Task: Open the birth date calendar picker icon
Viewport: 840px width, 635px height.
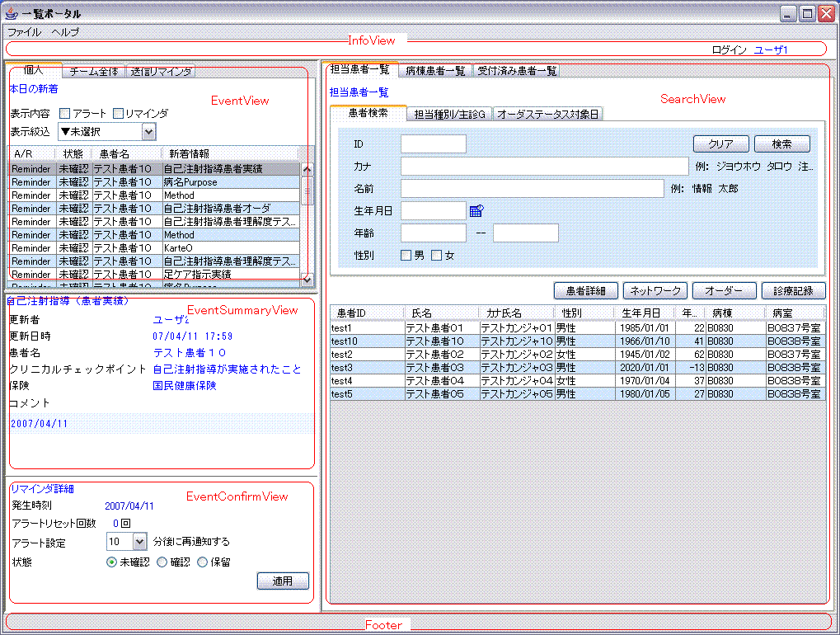Action: [x=476, y=210]
